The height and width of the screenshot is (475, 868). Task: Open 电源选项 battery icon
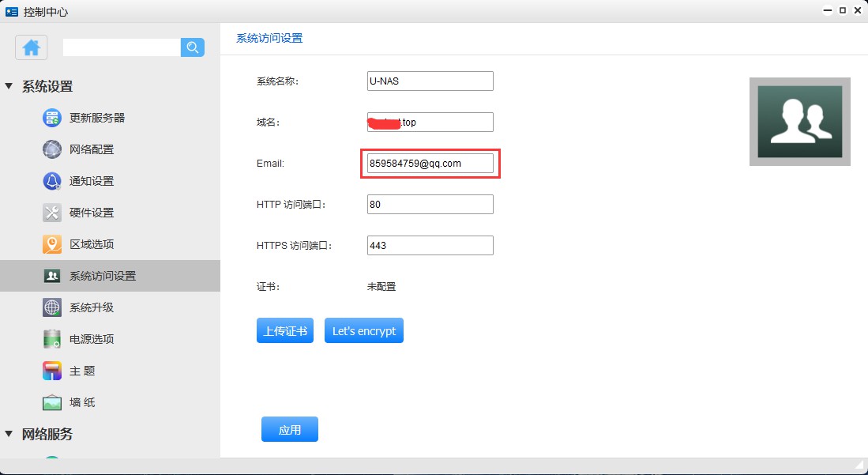52,339
